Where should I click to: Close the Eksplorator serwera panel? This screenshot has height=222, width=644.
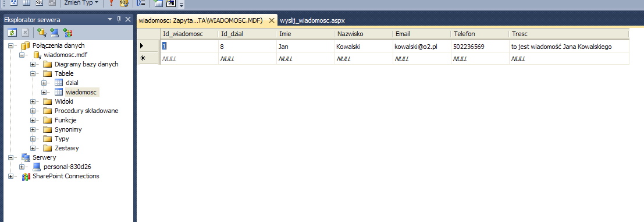pos(128,19)
